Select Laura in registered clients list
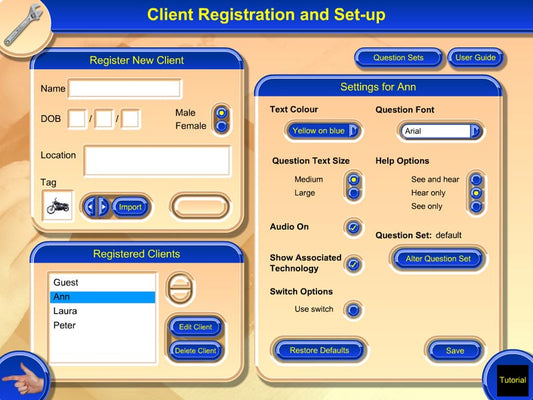Viewport: 533px width, 400px height. pyautogui.click(x=102, y=311)
